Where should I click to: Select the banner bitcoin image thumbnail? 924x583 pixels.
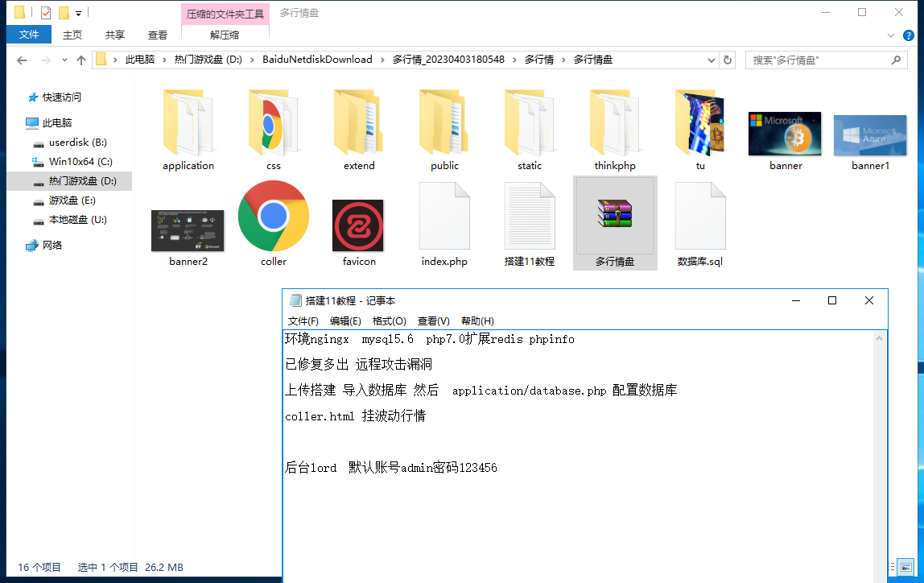(x=785, y=134)
